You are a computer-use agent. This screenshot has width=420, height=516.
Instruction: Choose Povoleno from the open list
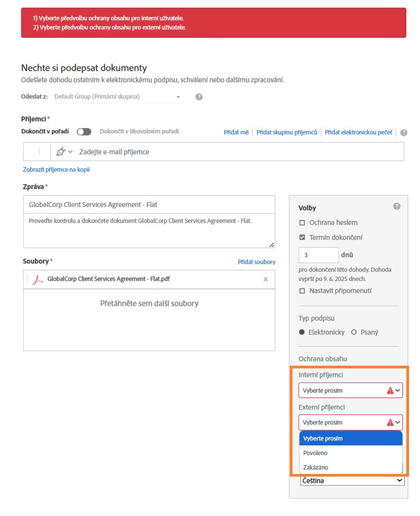pyautogui.click(x=316, y=453)
